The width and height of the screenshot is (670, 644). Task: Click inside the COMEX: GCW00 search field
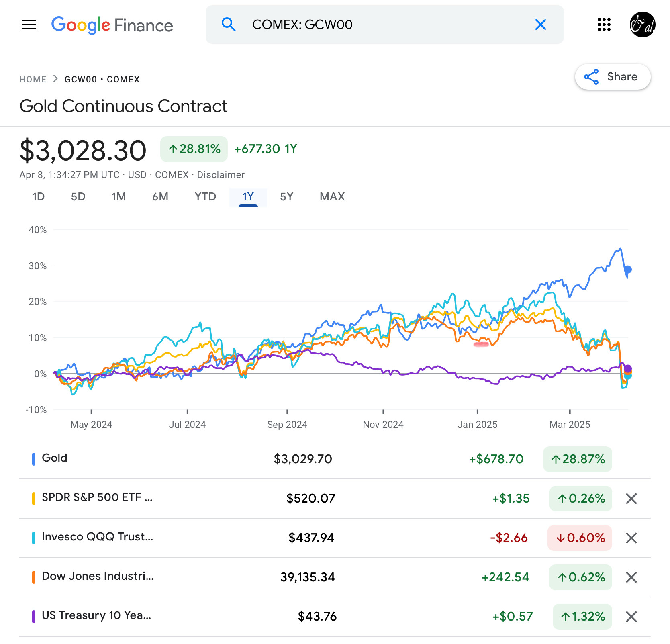385,25
